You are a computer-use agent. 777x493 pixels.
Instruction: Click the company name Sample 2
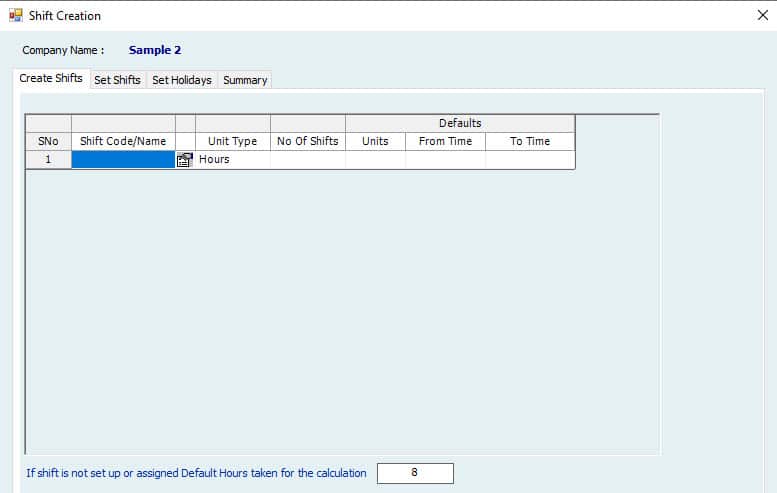tap(155, 50)
